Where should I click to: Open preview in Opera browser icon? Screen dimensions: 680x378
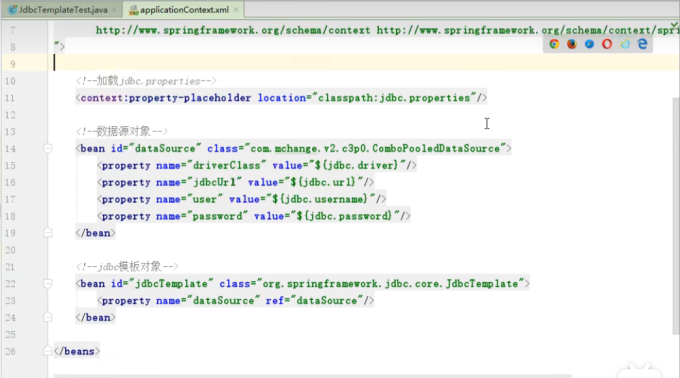coord(607,44)
